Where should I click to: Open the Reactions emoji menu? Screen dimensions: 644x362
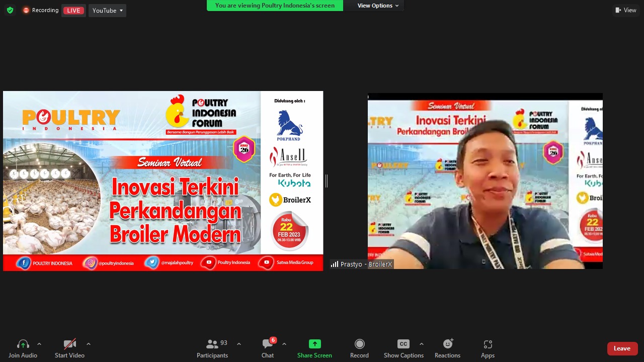[447, 344]
